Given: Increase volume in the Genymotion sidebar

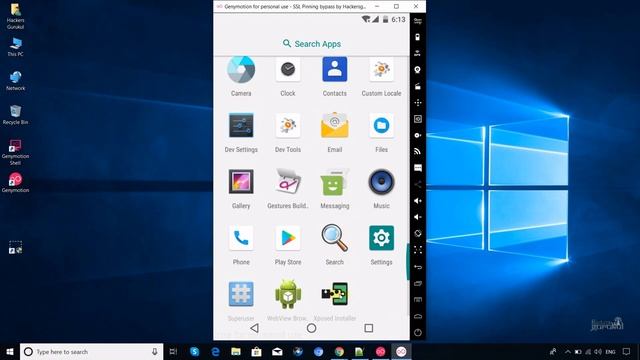Looking at the screenshot, I should [418, 201].
